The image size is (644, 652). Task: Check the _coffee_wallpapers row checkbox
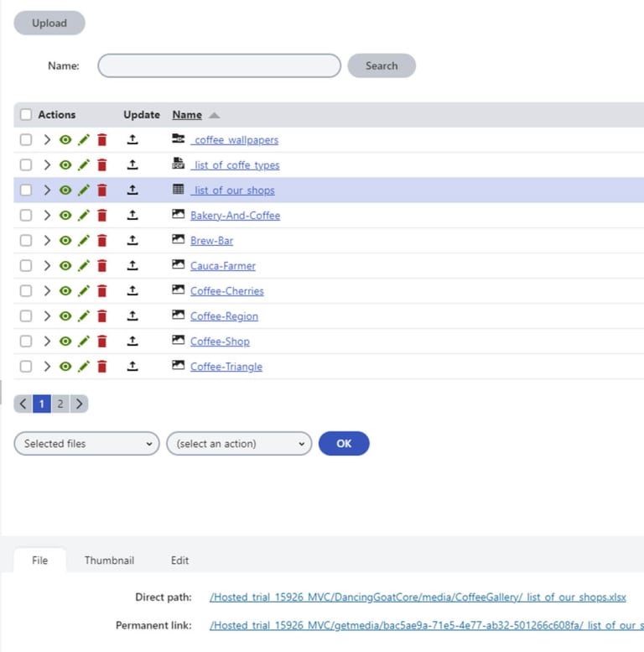click(x=26, y=139)
